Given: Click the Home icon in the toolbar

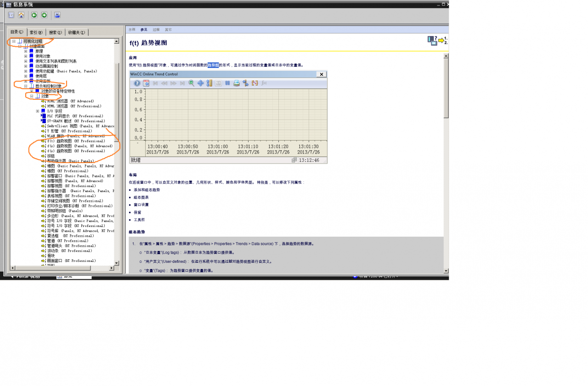Looking at the screenshot, I should (x=21, y=15).
